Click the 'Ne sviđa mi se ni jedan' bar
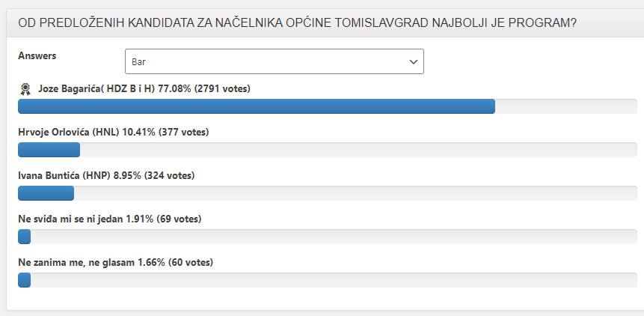 pyautogui.click(x=328, y=237)
